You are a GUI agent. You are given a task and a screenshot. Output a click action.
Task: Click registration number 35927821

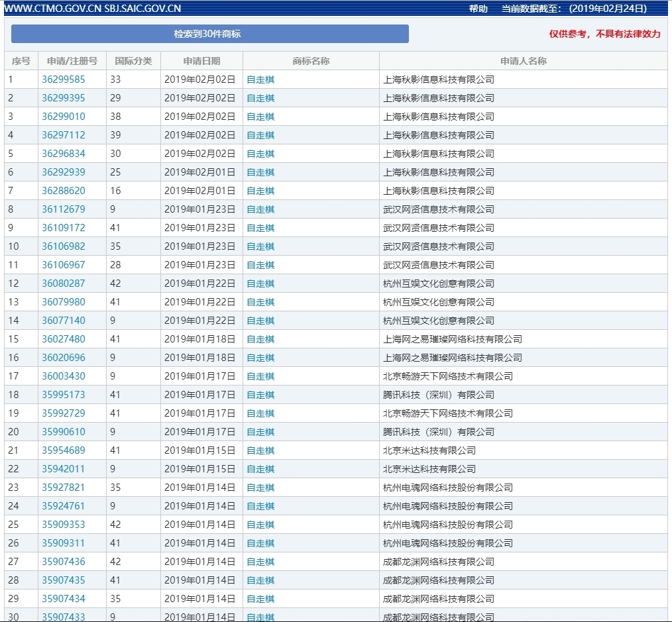click(64, 488)
